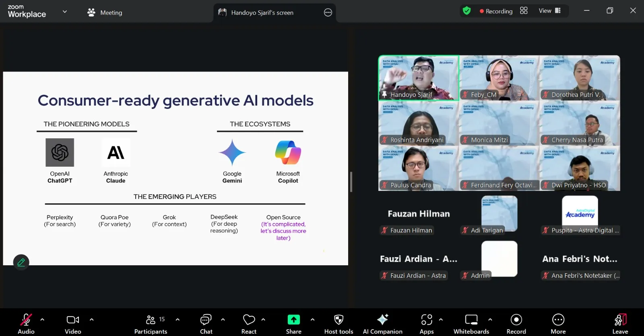Expand the arrow next to Apps
Image resolution: width=644 pixels, height=336 pixels.
[x=441, y=320]
